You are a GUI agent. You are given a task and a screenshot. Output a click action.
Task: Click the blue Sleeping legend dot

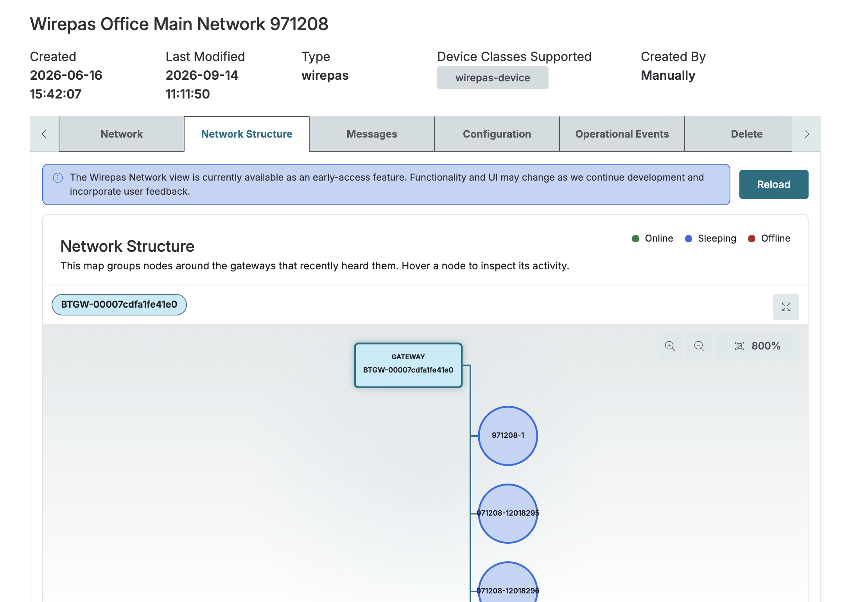click(x=689, y=238)
